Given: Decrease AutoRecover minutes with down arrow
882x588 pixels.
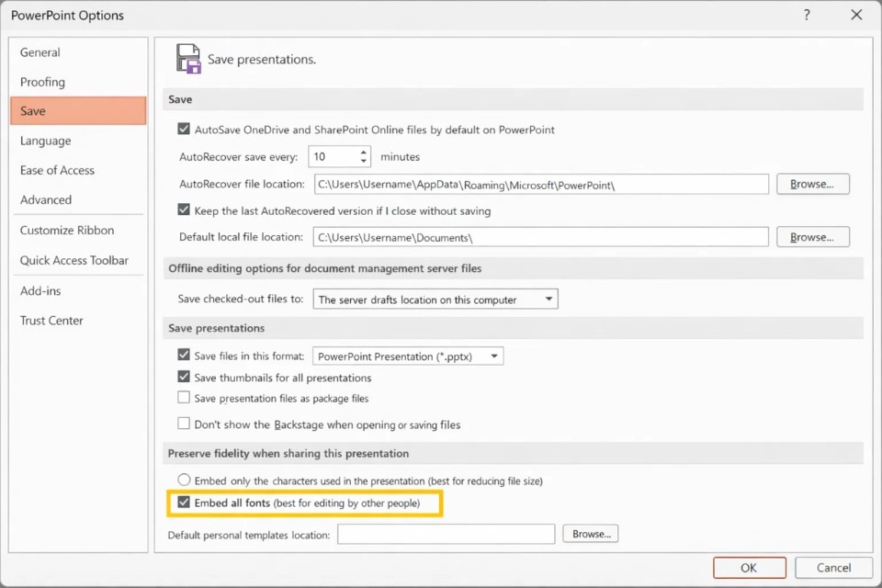Looking at the screenshot, I should point(364,162).
